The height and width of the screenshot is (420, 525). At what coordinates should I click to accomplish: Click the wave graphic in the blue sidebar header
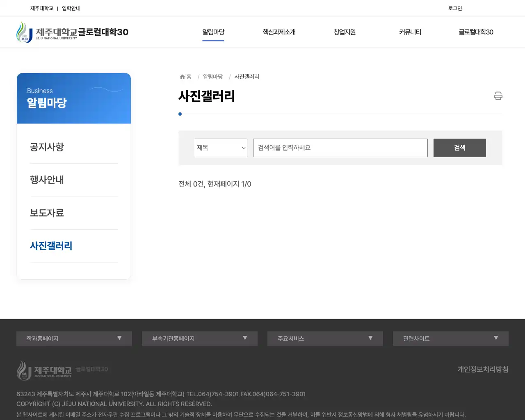pyautogui.click(x=107, y=89)
